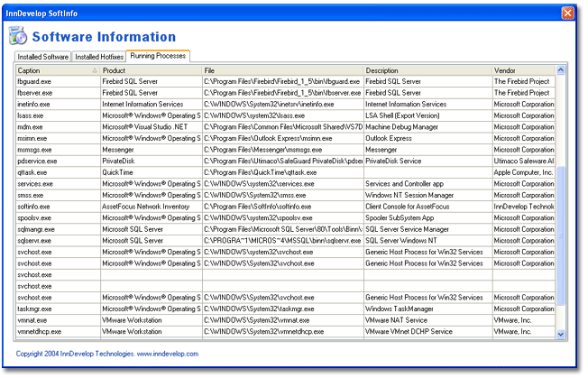
Task: Select the fbserver.exe row
Action: coord(285,93)
